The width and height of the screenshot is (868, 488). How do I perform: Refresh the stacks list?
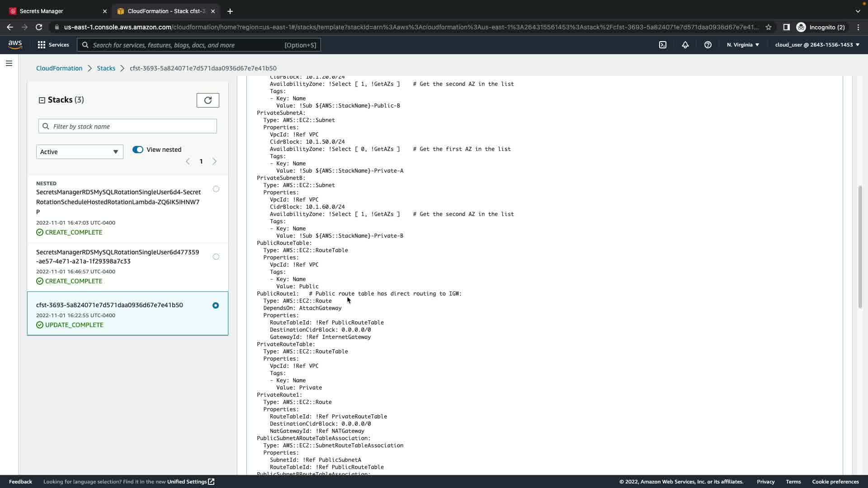click(x=208, y=100)
